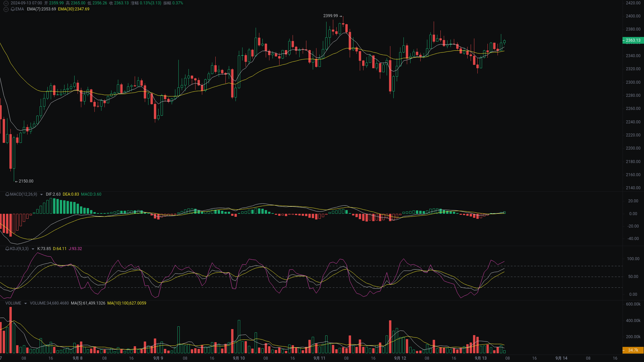
Task: Click the 2399.99 high price marker
Action: (x=331, y=16)
